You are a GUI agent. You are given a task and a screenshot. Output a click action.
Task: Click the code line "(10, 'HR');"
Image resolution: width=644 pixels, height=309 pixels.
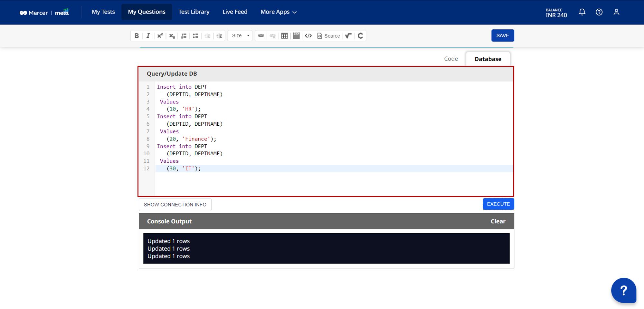pyautogui.click(x=184, y=109)
